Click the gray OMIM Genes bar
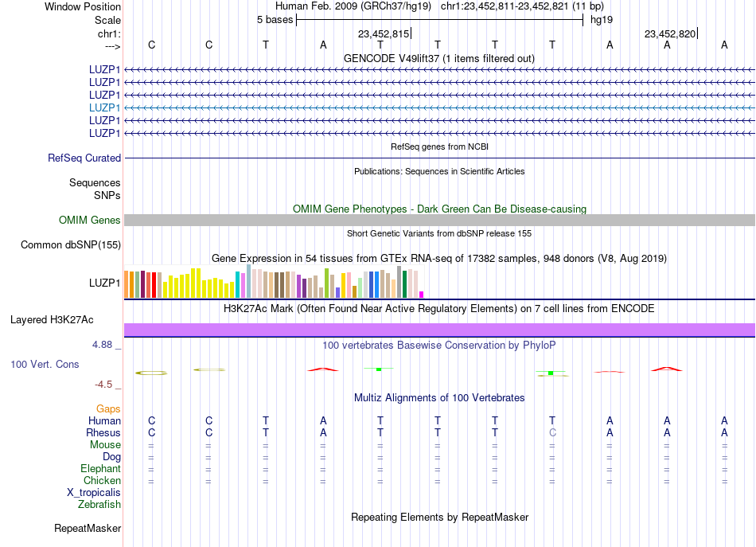The height and width of the screenshot is (547, 756). pos(439,220)
